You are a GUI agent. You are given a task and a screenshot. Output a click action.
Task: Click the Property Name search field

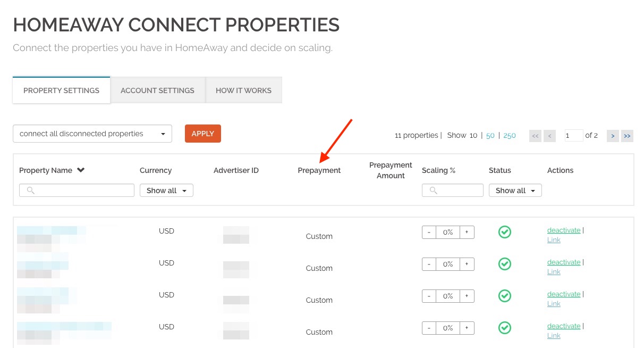click(77, 190)
